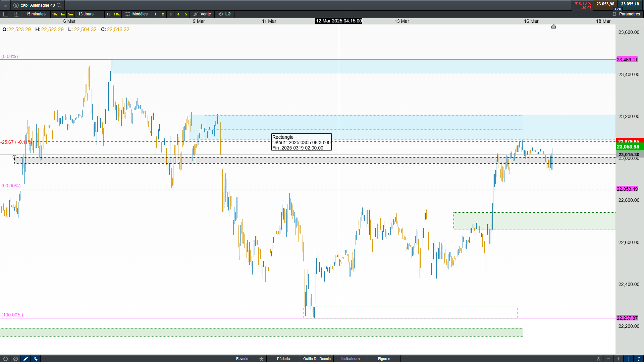Open the Indicateurs menu
Viewport: 644px width, 362px height.
coord(350,359)
